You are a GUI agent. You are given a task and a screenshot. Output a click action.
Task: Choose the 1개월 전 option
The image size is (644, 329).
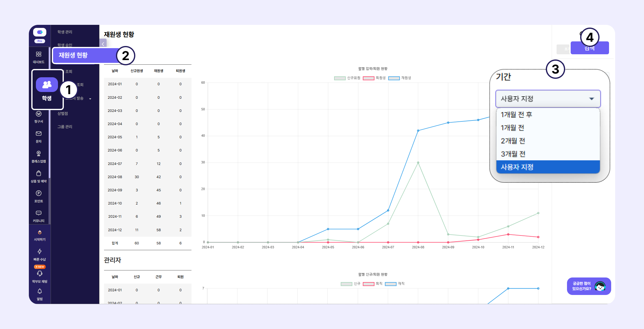click(548, 128)
